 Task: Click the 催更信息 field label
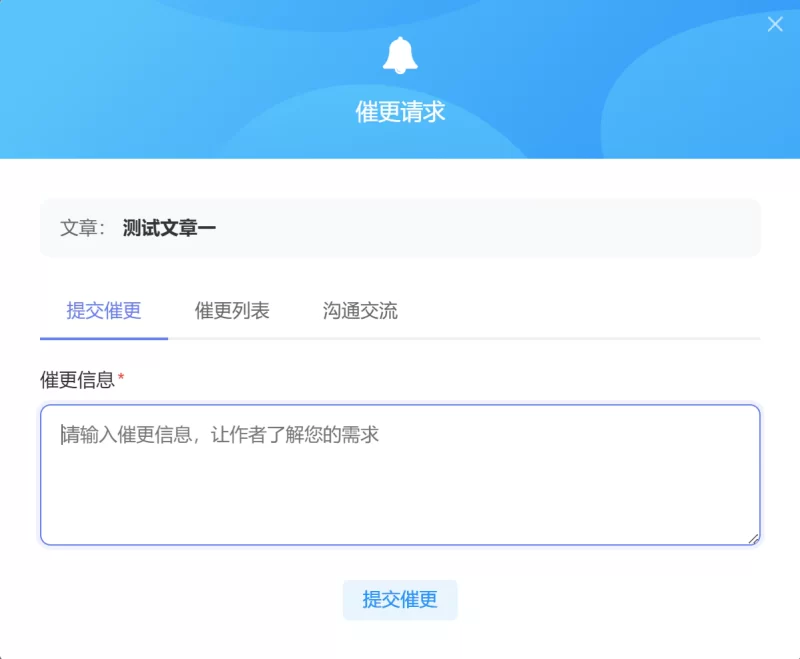[x=78, y=380]
